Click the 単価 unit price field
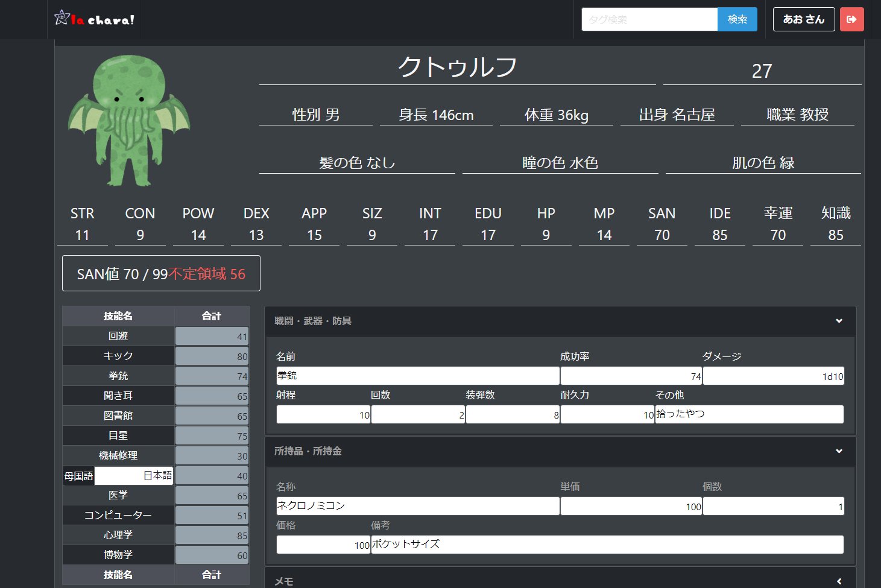The image size is (881, 588). click(x=631, y=506)
